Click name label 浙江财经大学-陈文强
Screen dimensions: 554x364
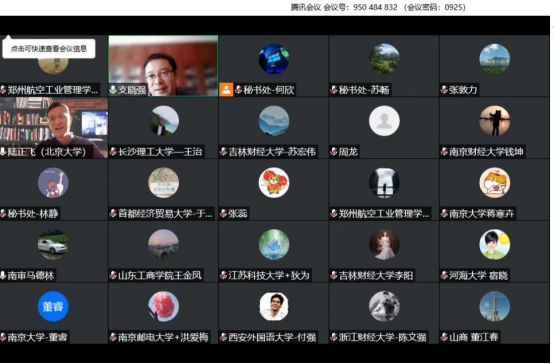coord(382,337)
